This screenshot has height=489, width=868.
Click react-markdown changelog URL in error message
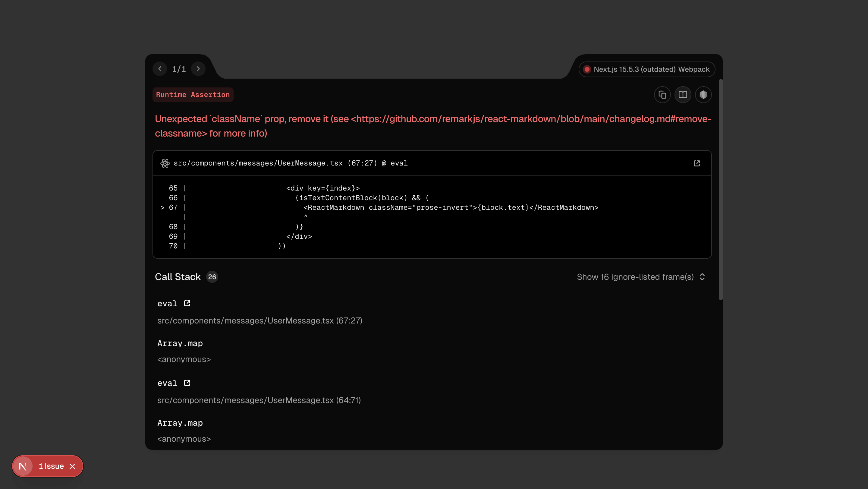click(433, 126)
